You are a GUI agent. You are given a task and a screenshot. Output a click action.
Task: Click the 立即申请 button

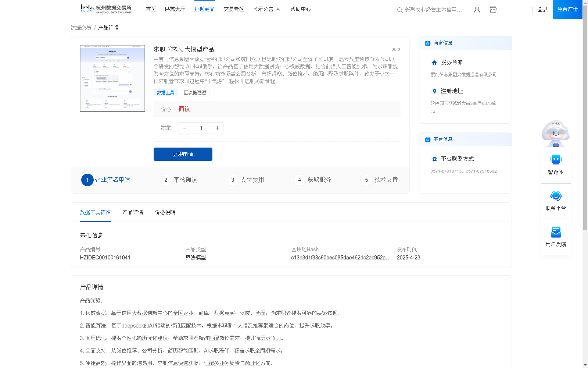183,154
